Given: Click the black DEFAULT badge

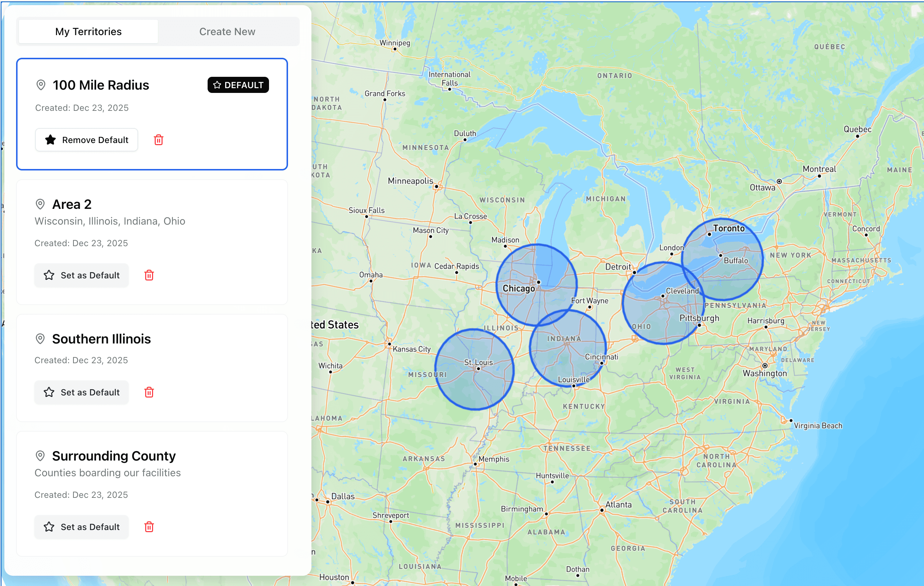Looking at the screenshot, I should coord(238,85).
